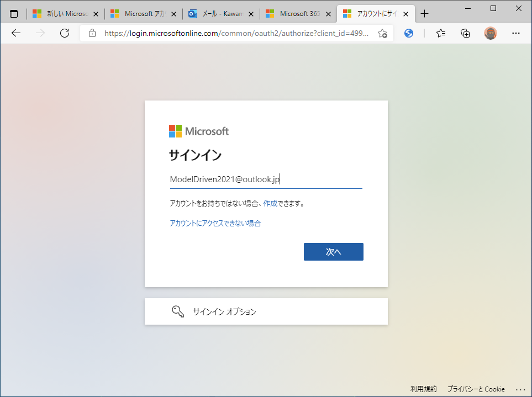Open Edge Settings and more menu
This screenshot has height=397, width=532.
click(x=516, y=33)
